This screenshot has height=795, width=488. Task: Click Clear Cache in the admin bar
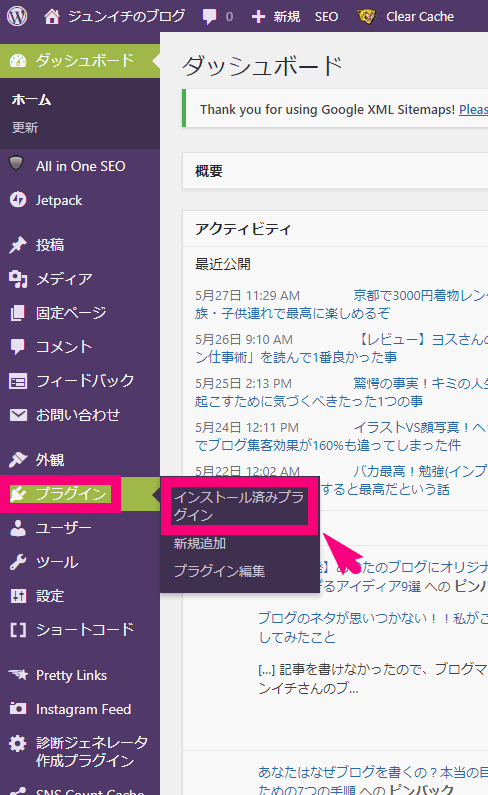click(x=420, y=17)
